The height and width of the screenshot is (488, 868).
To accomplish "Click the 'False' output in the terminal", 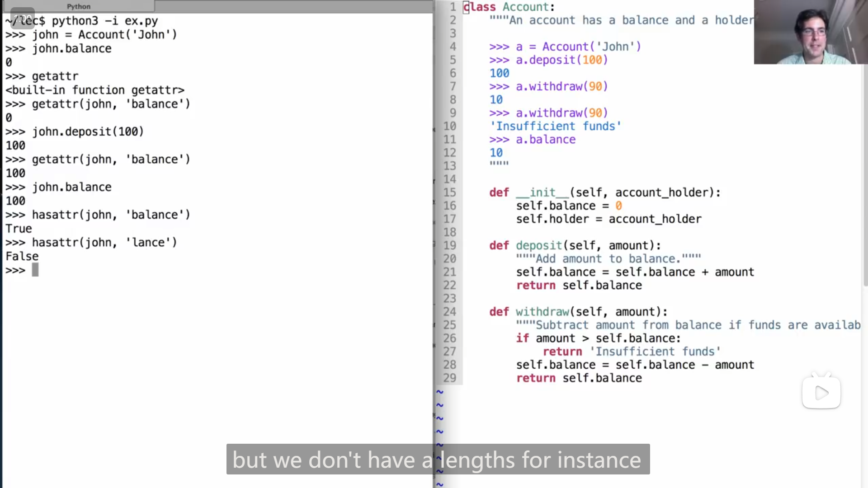I will pyautogui.click(x=22, y=256).
